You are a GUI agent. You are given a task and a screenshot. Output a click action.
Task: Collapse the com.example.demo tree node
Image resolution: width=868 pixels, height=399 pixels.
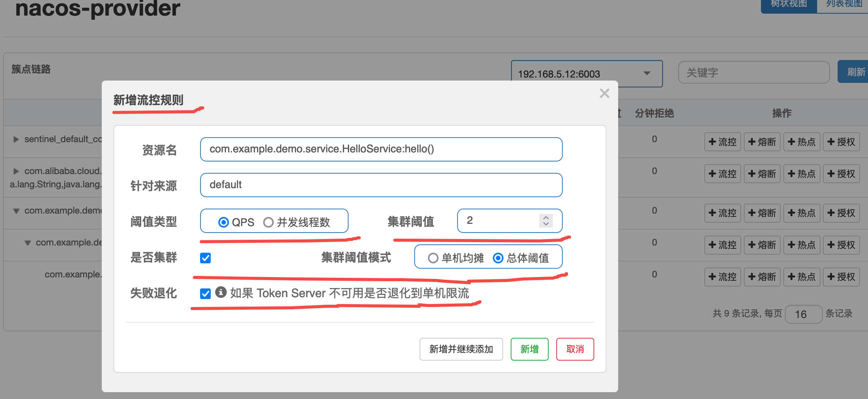point(16,211)
